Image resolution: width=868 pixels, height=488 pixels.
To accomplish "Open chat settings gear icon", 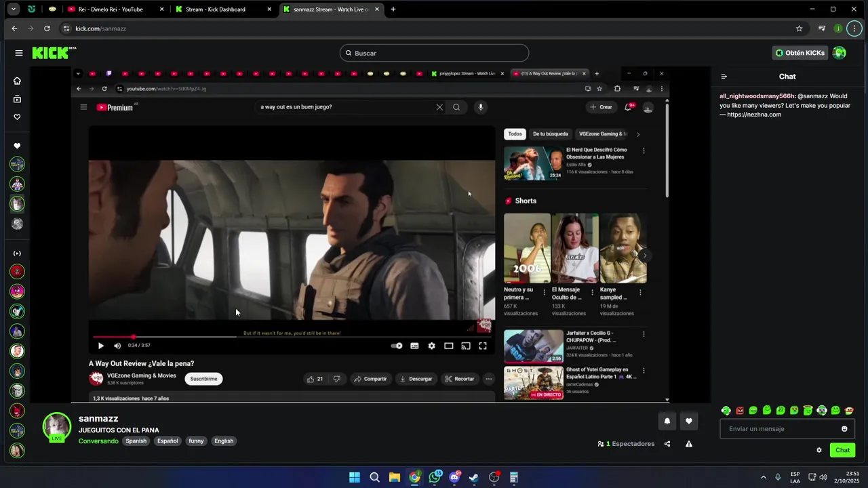I will click(819, 450).
